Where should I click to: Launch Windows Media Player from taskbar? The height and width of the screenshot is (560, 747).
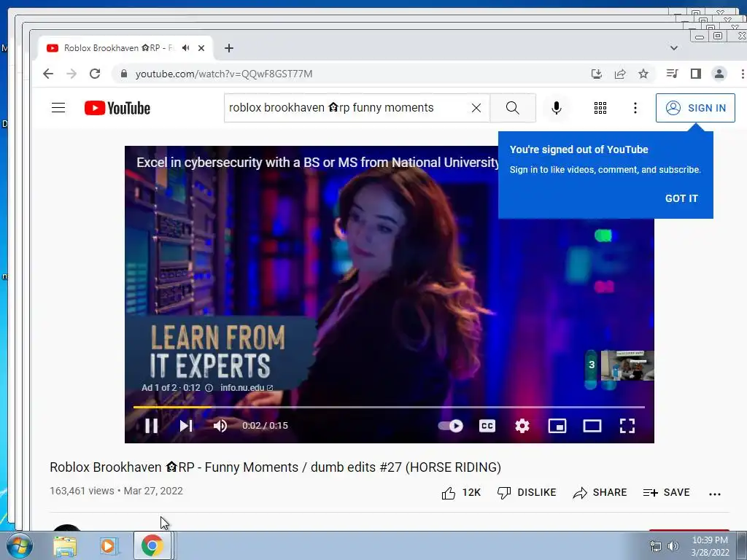[x=109, y=546]
